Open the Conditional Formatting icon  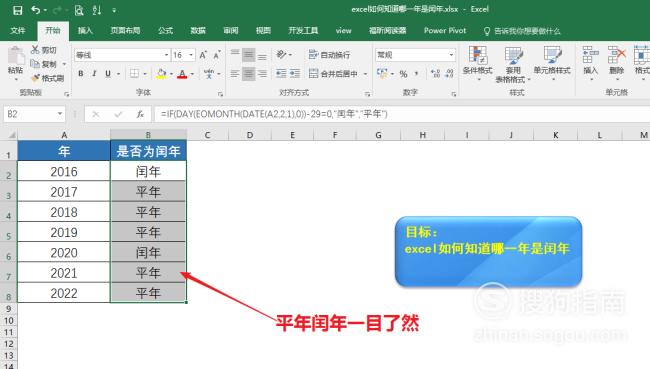pyautogui.click(x=478, y=55)
